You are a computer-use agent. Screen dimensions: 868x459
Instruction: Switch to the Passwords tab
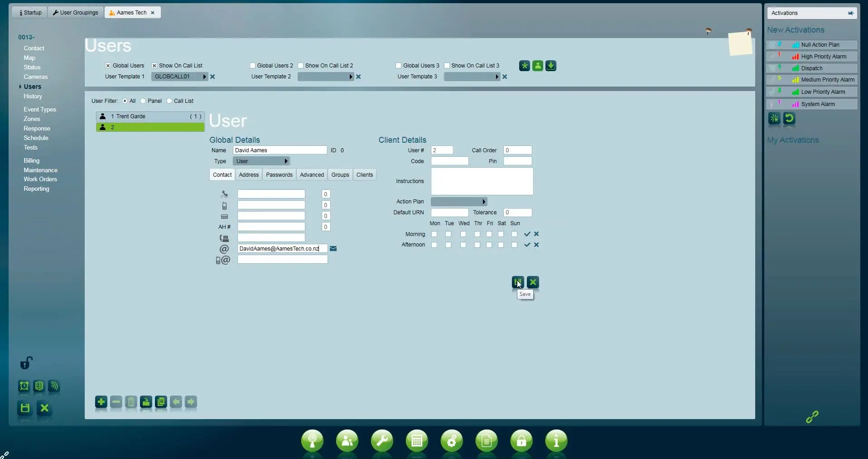click(279, 175)
